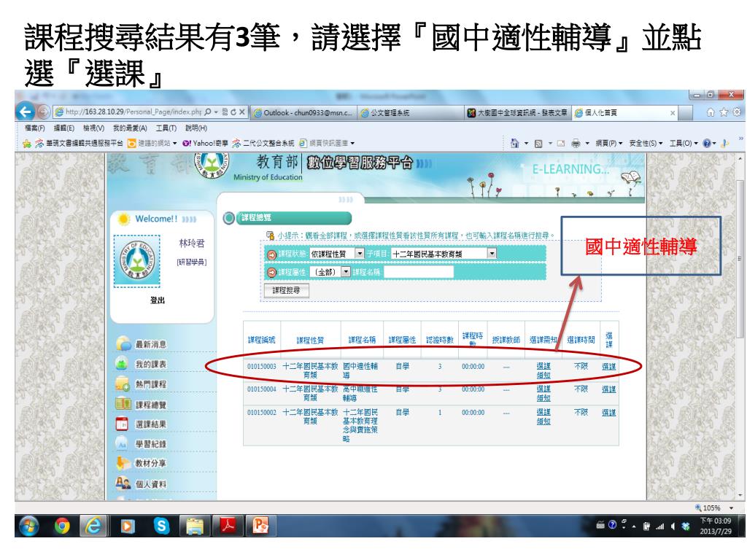Screen dimensions: 747x560
Task: Open 二代公文整合系統 favorites bar link
Action: click(x=263, y=143)
